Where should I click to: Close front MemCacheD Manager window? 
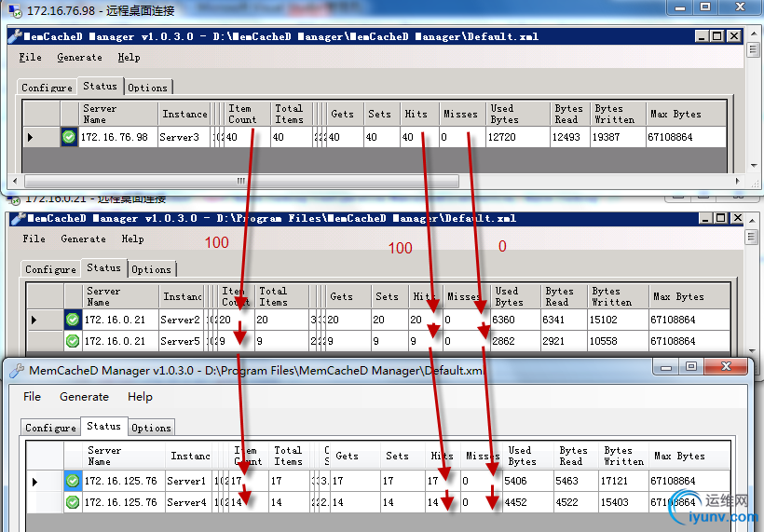pyautogui.click(x=726, y=366)
